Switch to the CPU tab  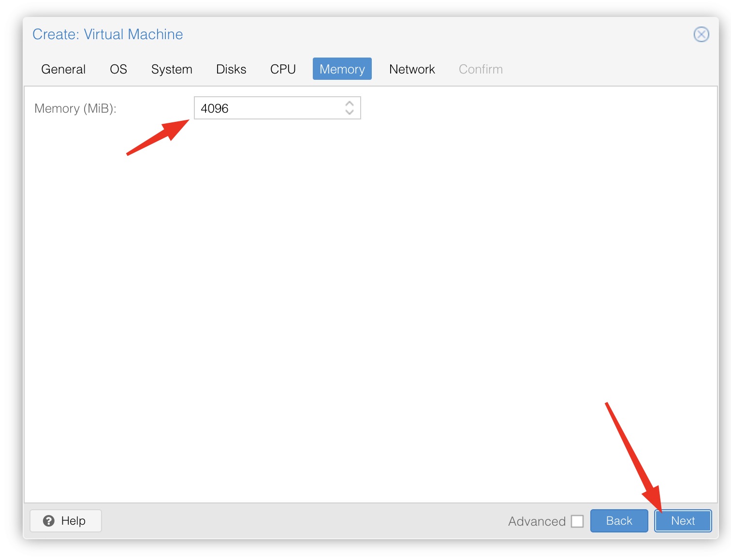pyautogui.click(x=283, y=69)
